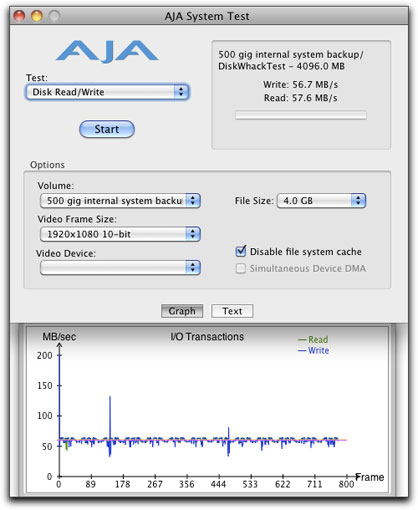The image size is (418, 510).
Task: Change the File Size 4.0 GB dropdown
Action: (321, 201)
